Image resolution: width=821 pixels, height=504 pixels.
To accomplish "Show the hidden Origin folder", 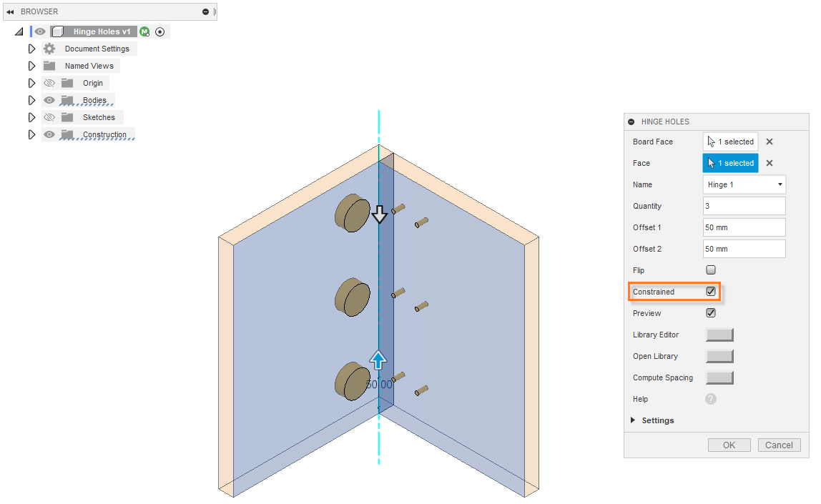I will click(49, 83).
